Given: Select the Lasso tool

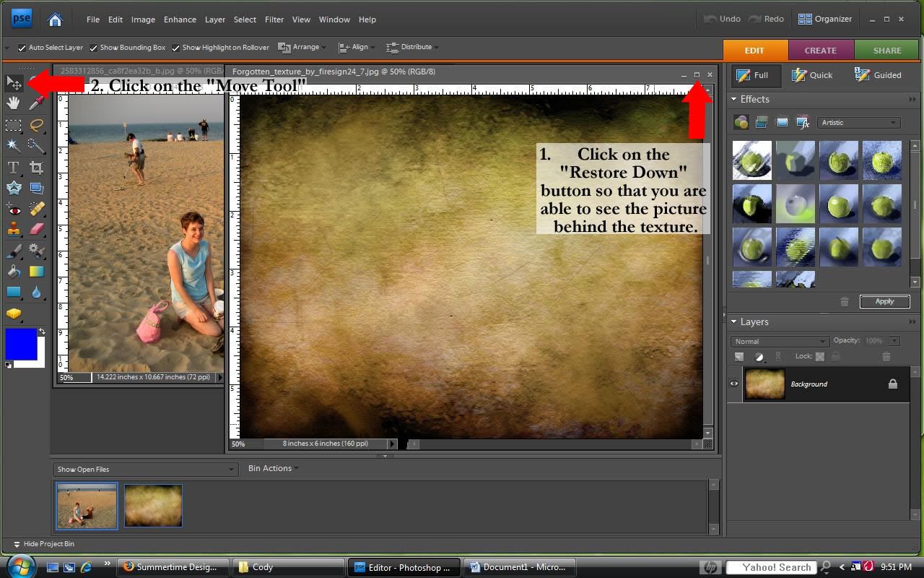Looking at the screenshot, I should tap(37, 125).
